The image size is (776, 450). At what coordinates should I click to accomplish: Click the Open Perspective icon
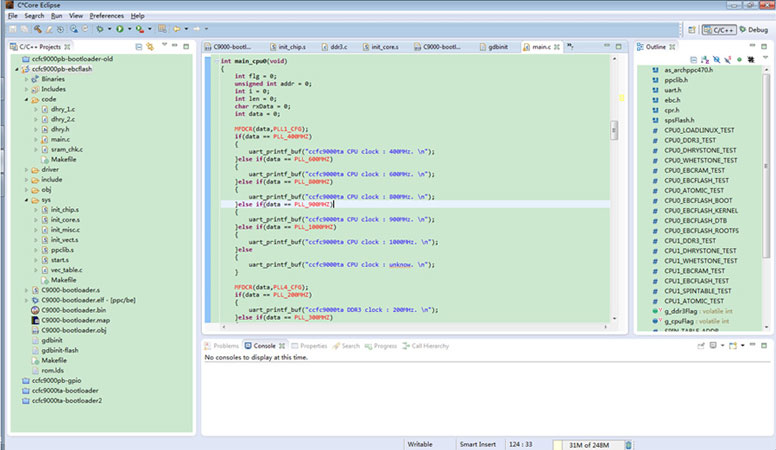pyautogui.click(x=693, y=30)
